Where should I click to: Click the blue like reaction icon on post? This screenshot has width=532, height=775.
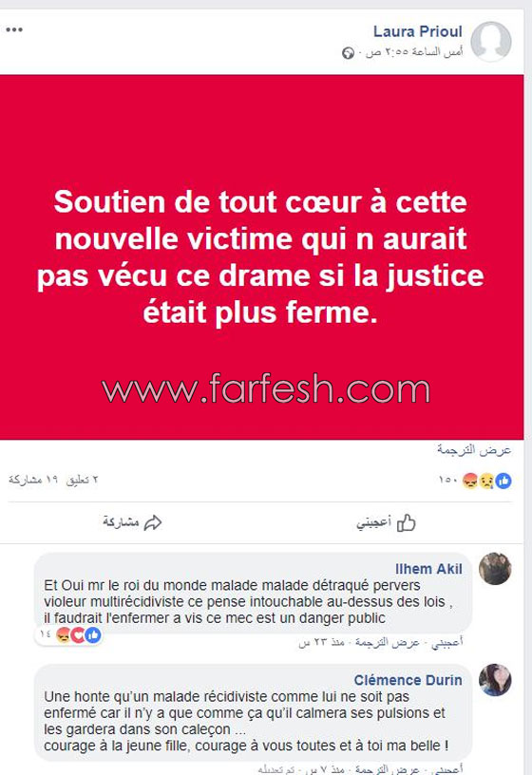pyautogui.click(x=503, y=481)
